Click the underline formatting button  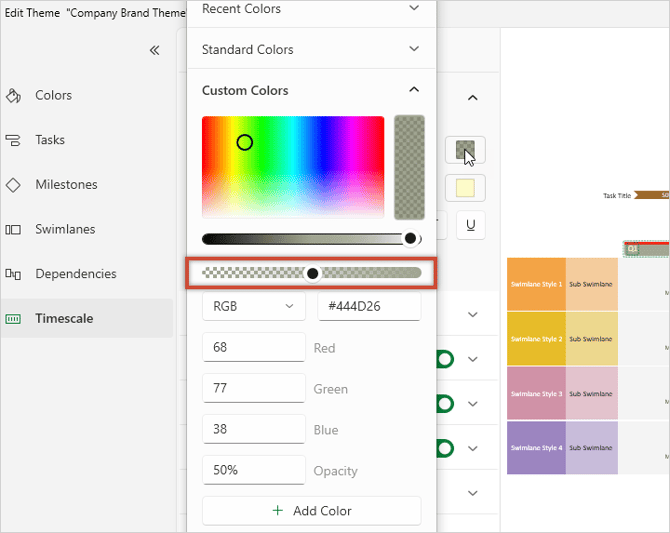470,226
